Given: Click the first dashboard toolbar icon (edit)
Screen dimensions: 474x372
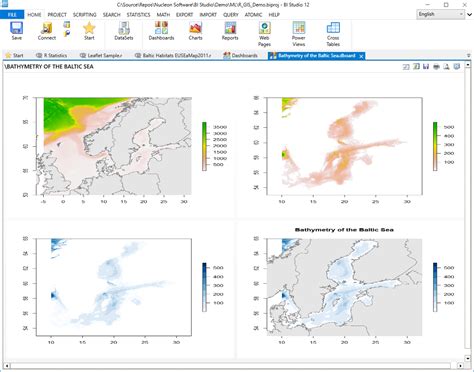Looking at the screenshot, I should [x=406, y=67].
